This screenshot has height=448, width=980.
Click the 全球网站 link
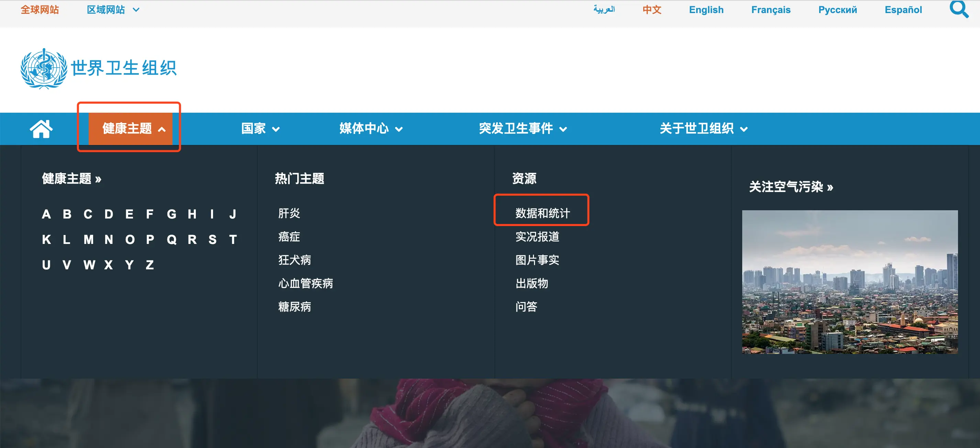pyautogui.click(x=40, y=10)
